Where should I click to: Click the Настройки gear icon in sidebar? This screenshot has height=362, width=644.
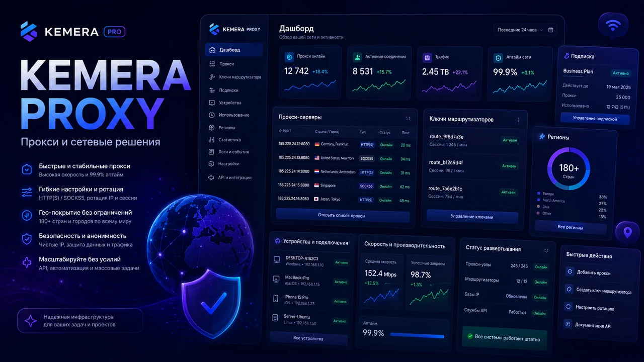(x=212, y=164)
